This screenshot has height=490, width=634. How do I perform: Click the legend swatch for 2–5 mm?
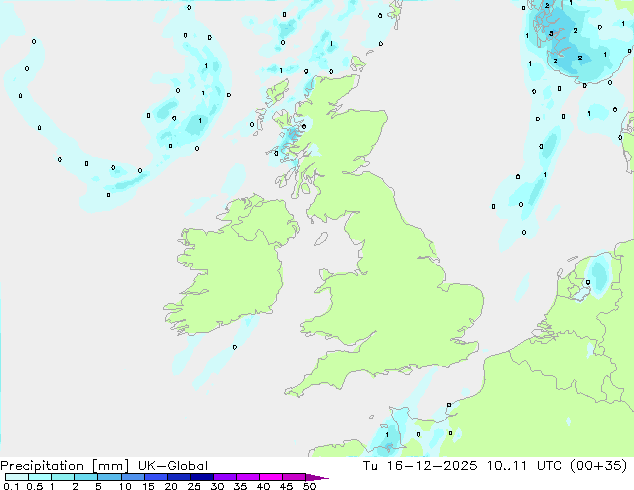pyautogui.click(x=86, y=477)
